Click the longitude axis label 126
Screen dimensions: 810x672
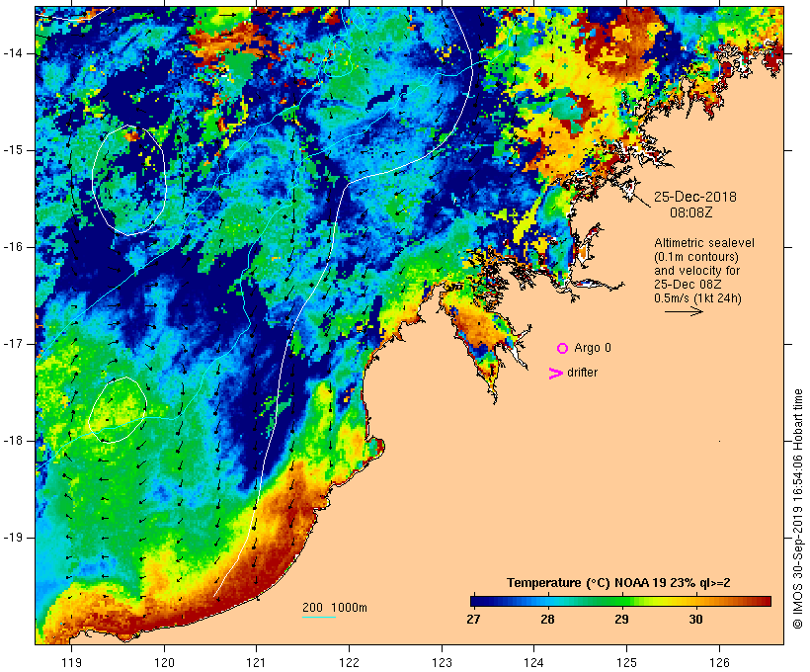click(x=719, y=662)
